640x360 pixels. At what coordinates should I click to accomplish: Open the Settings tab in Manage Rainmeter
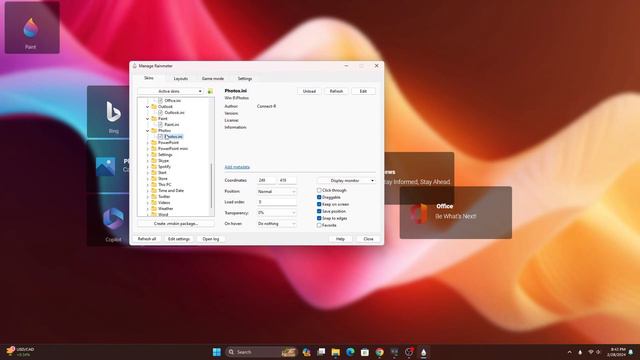coord(244,78)
